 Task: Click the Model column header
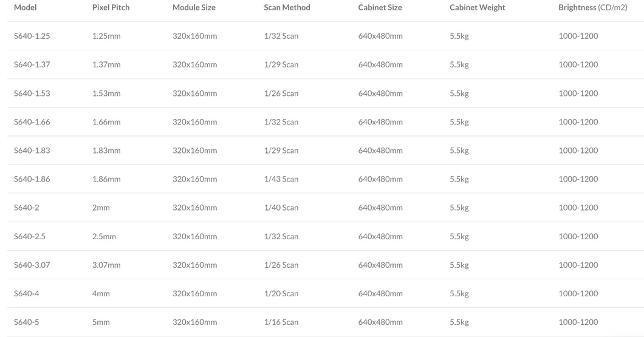click(x=26, y=7)
